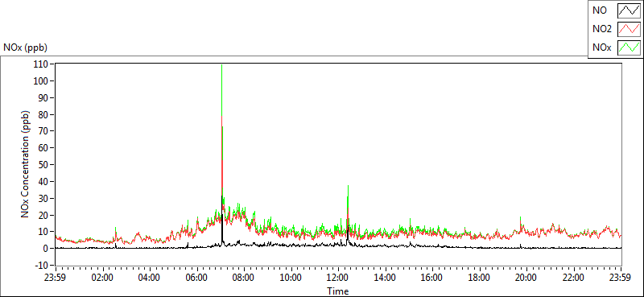Viewport: 644px width, 297px height.
Task: Click the 70 y-axis value
Action: coord(44,131)
